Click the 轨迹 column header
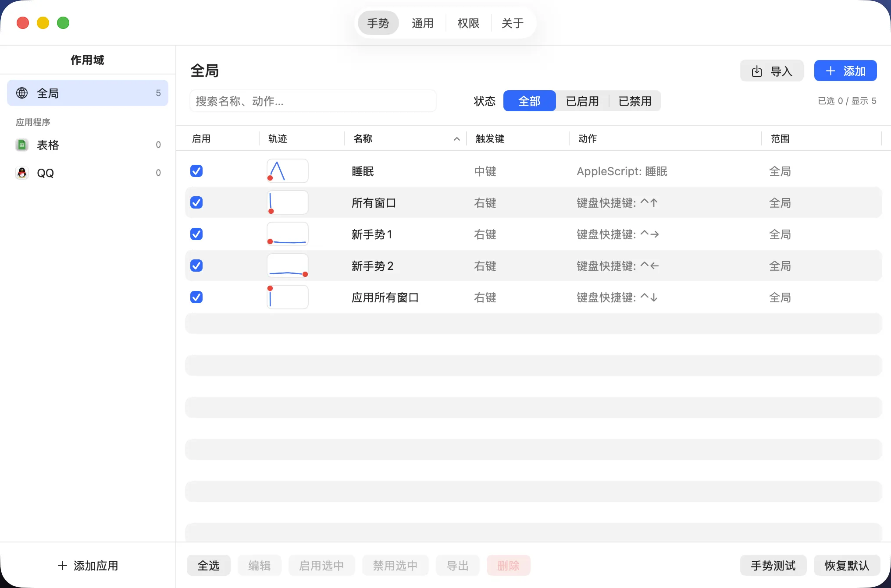The height and width of the screenshot is (588, 891). click(278, 139)
